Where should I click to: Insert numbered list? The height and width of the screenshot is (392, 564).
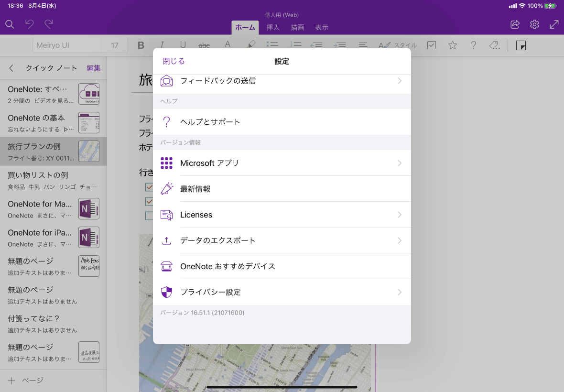click(296, 44)
